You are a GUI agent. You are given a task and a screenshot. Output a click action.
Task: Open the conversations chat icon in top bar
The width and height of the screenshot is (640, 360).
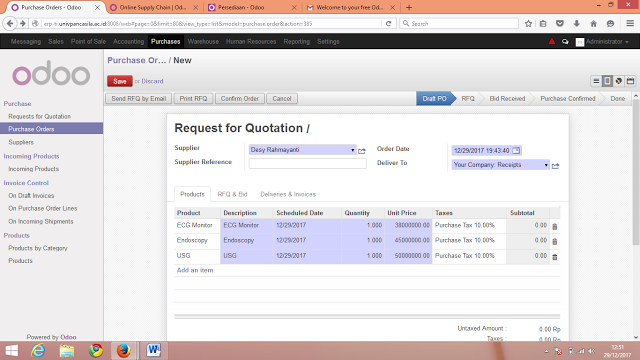click(565, 42)
